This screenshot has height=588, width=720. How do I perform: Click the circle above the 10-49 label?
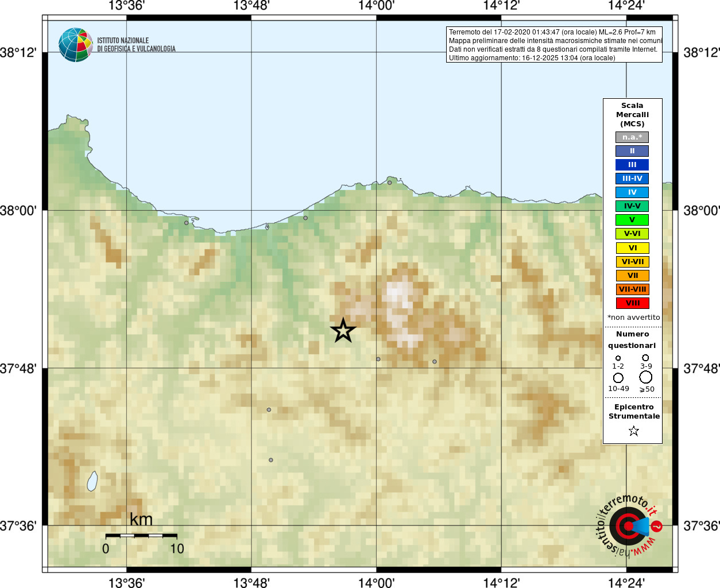click(618, 378)
